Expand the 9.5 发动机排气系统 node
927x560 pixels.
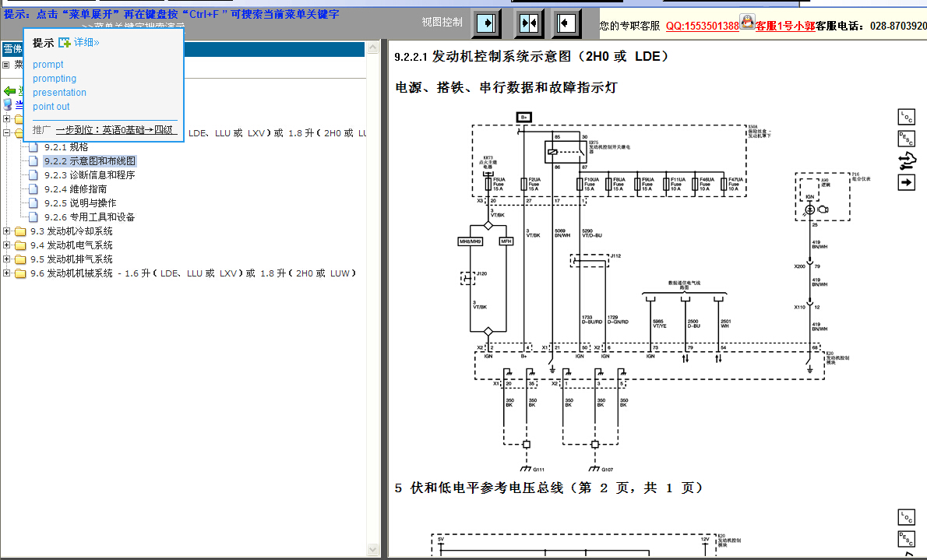click(6, 259)
